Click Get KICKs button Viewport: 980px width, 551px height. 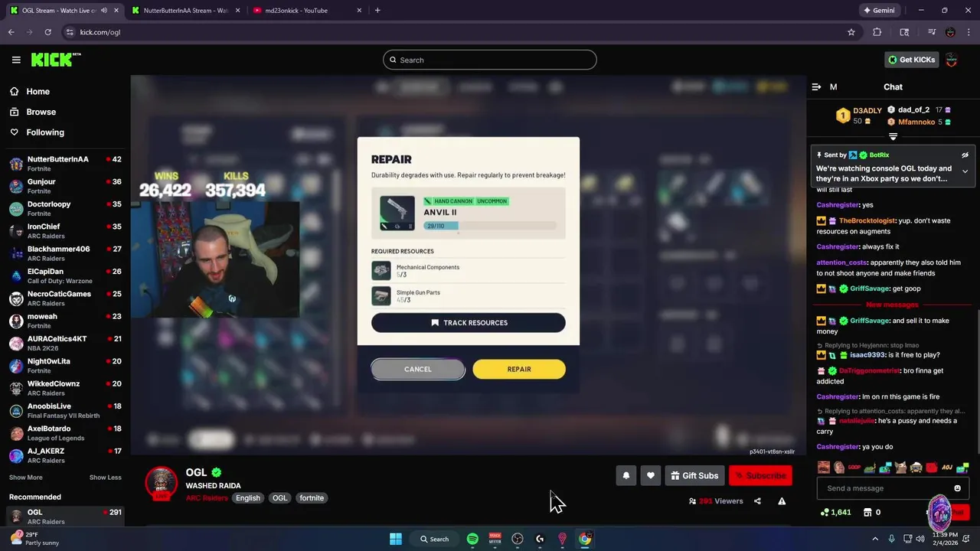[911, 60]
